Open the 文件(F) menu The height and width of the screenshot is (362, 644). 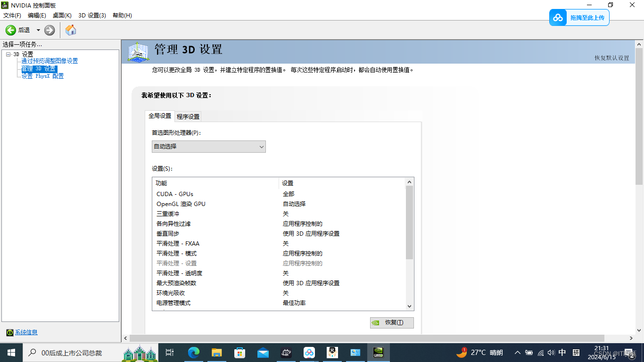pos(12,15)
